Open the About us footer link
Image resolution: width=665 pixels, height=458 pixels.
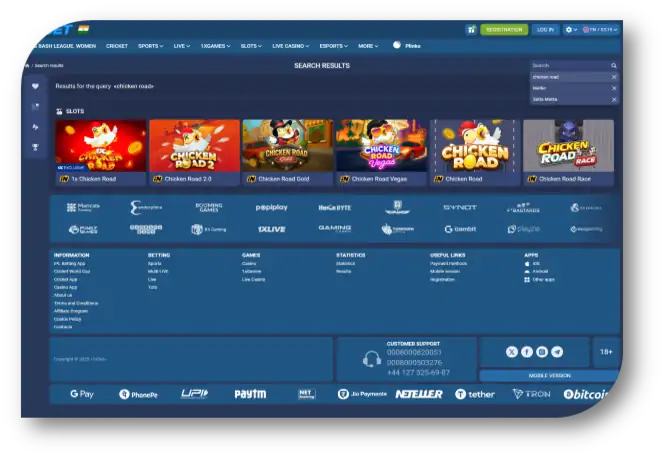(63, 295)
